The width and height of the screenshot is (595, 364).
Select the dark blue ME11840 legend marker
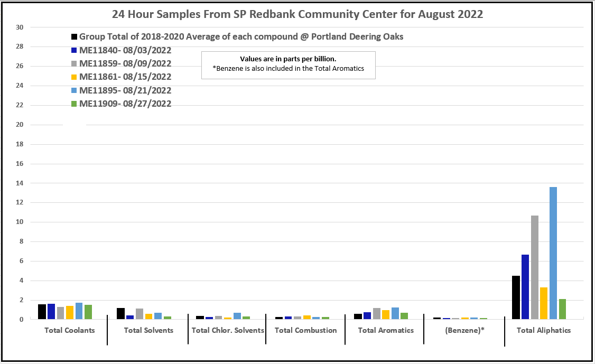[x=75, y=51]
